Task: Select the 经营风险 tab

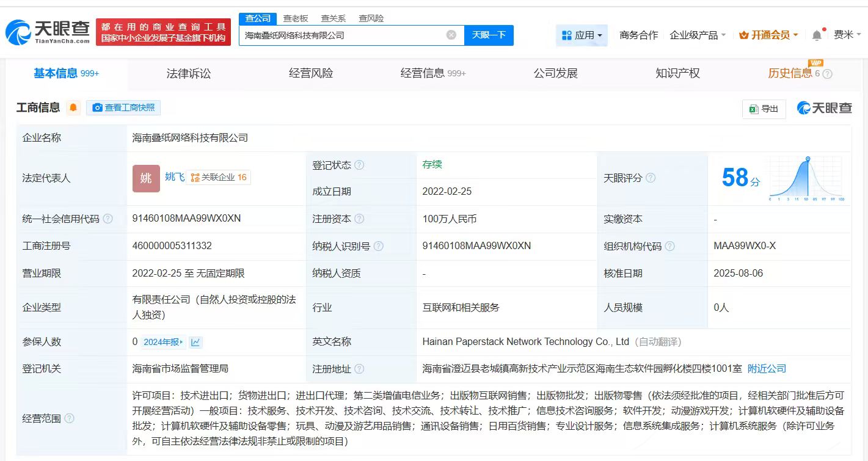Action: [311, 74]
